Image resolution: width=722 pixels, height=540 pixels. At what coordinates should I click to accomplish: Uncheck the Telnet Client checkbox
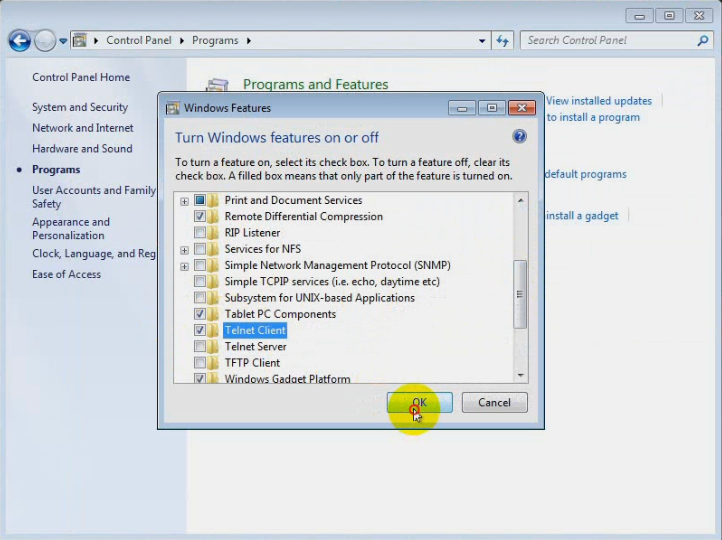(200, 330)
